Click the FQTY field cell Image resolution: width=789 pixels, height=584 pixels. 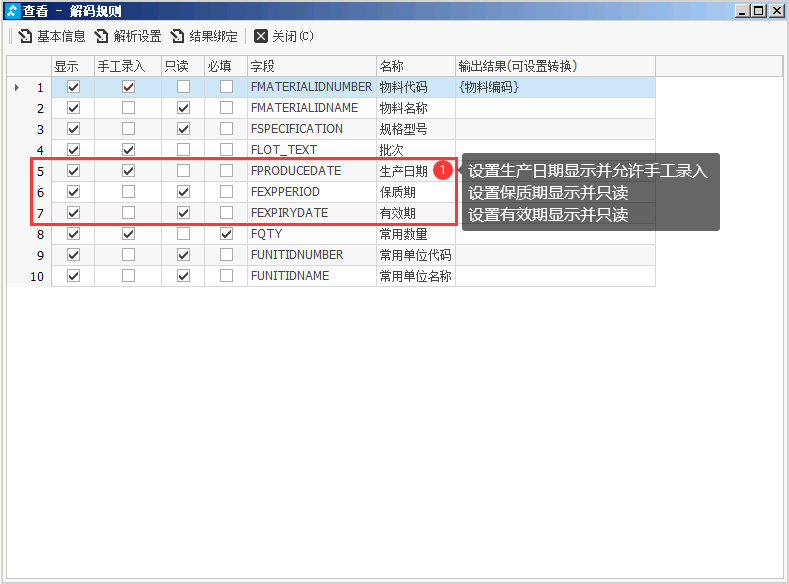pos(312,234)
